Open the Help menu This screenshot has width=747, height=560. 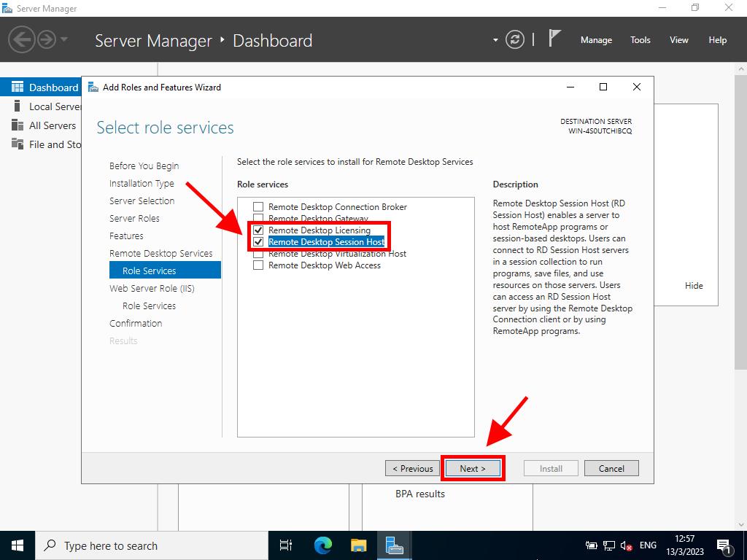[718, 40]
